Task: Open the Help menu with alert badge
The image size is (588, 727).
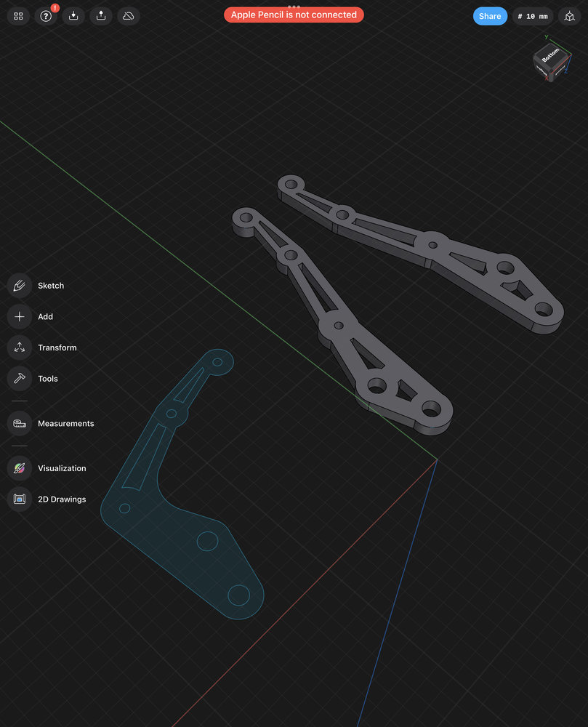Action: pyautogui.click(x=46, y=16)
